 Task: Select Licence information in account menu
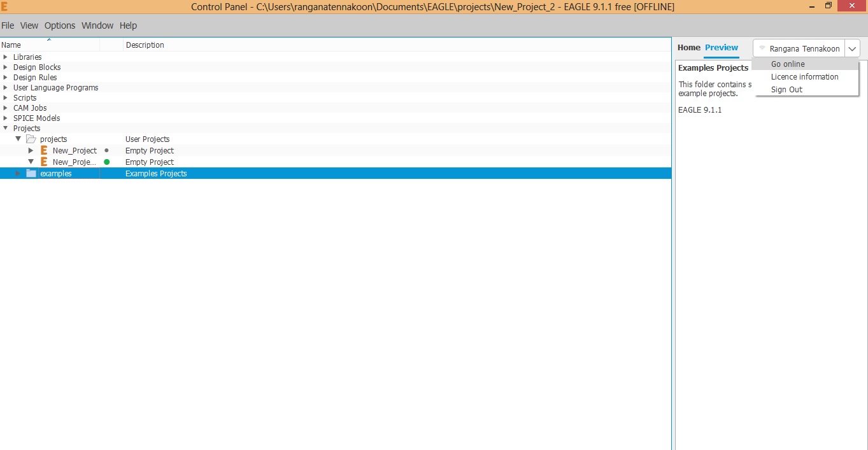click(x=806, y=77)
